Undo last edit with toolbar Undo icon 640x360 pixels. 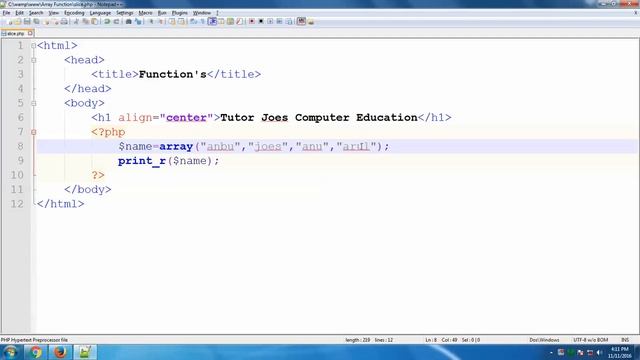click(x=107, y=21)
